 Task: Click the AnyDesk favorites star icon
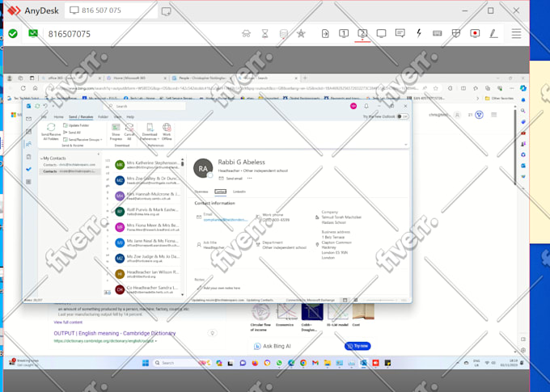click(301, 34)
